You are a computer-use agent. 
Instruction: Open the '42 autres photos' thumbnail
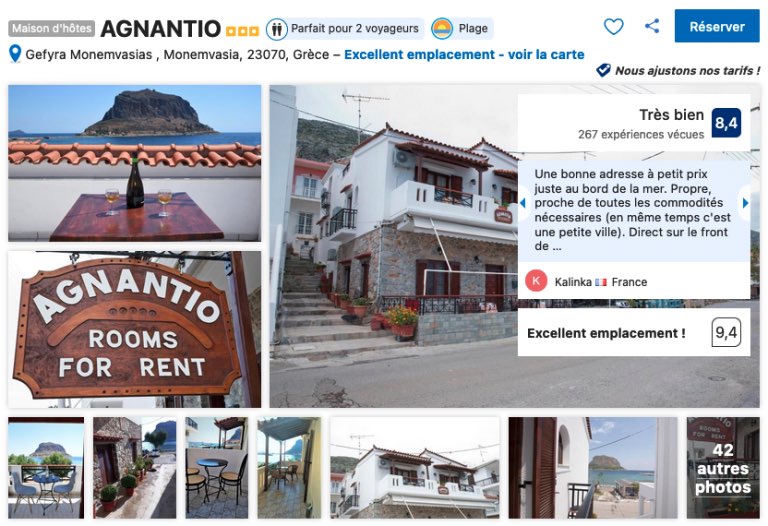pos(723,468)
